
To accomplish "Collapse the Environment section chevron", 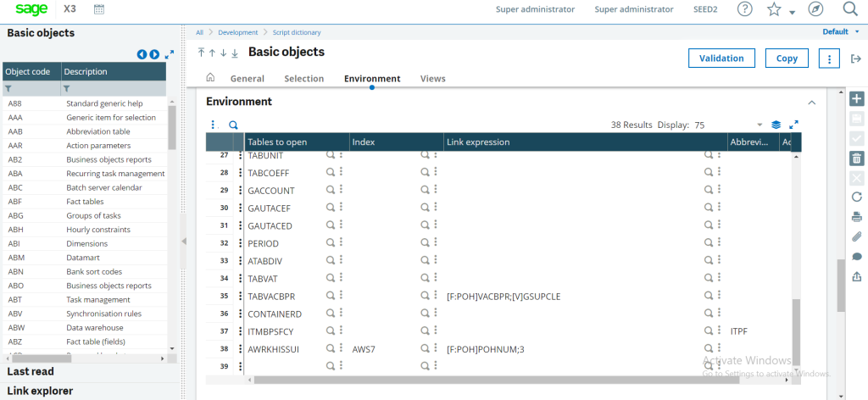I will click(x=811, y=103).
